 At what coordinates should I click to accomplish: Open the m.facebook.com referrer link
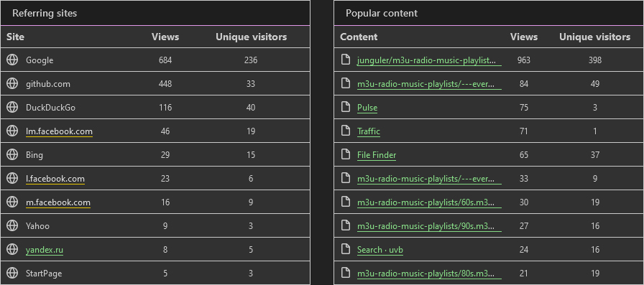pyautogui.click(x=58, y=202)
